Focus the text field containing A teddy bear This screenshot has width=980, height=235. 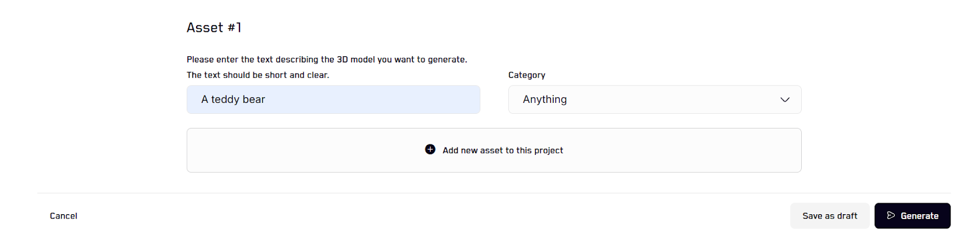pyautogui.click(x=333, y=99)
